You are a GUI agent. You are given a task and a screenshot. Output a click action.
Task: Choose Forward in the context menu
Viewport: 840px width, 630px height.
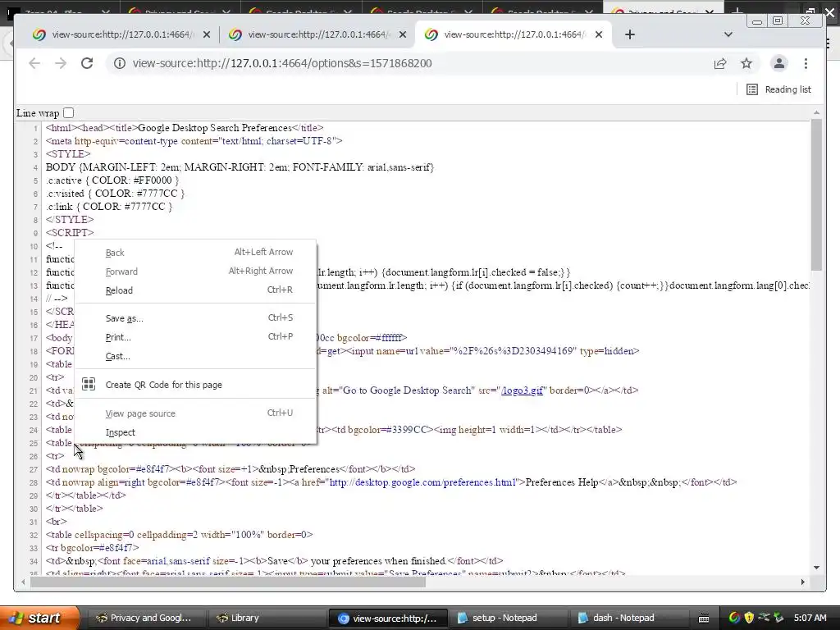[195, 272]
